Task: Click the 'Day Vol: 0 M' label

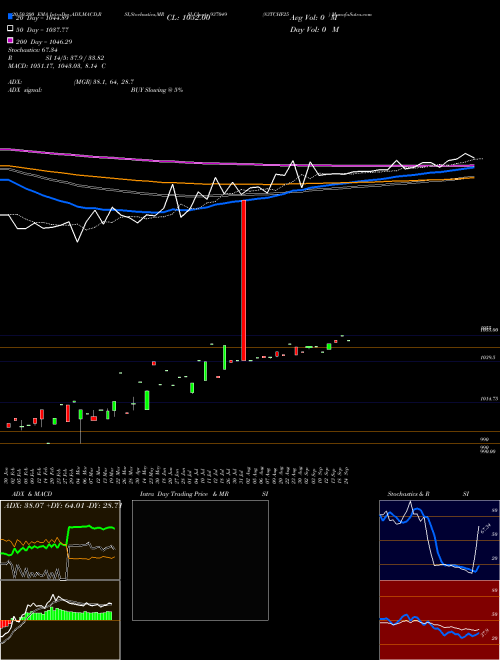Action: tap(314, 29)
